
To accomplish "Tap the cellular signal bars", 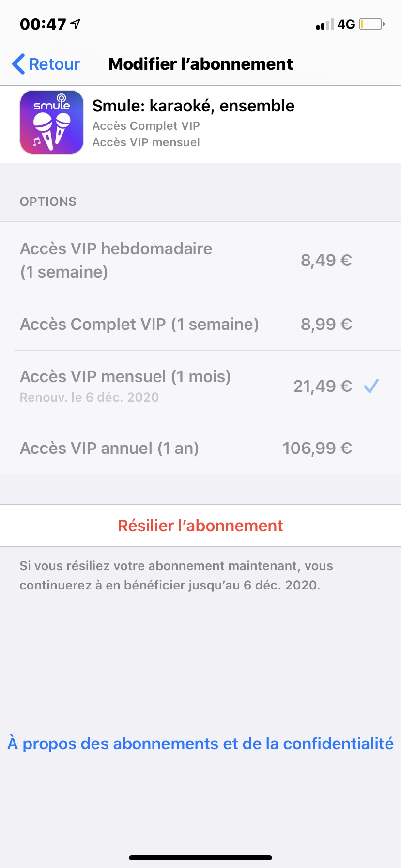I will tap(324, 24).
